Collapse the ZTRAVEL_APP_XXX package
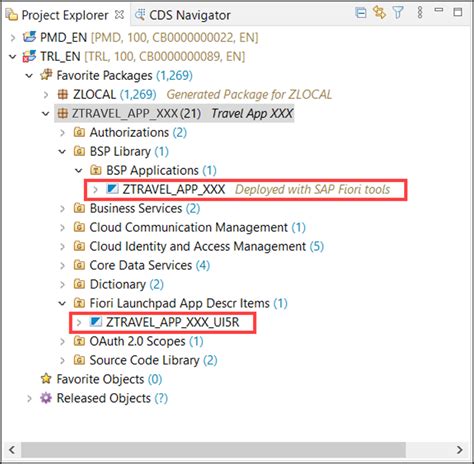Screen dimensions: 474x464 point(46,114)
